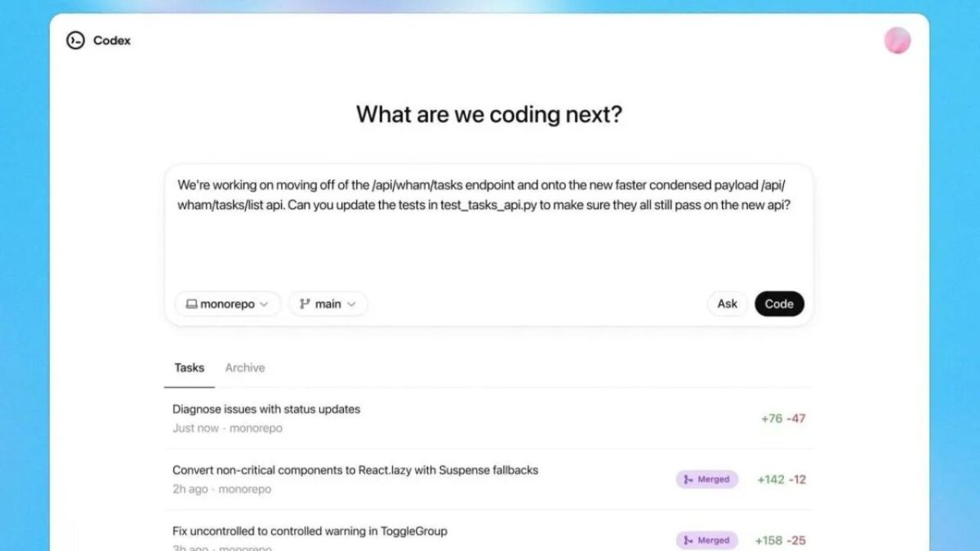980x551 pixels.
Task: Click the Merged badge on React.lazy task
Action: pyautogui.click(x=707, y=479)
